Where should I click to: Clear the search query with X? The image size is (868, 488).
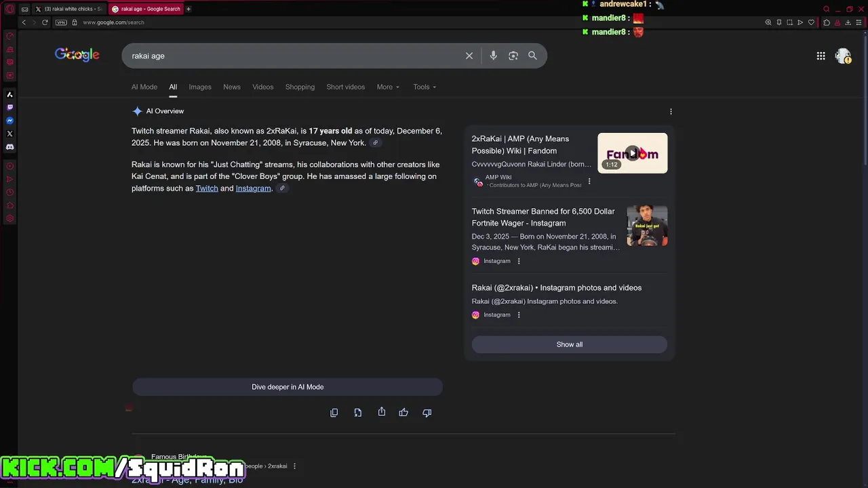click(469, 56)
